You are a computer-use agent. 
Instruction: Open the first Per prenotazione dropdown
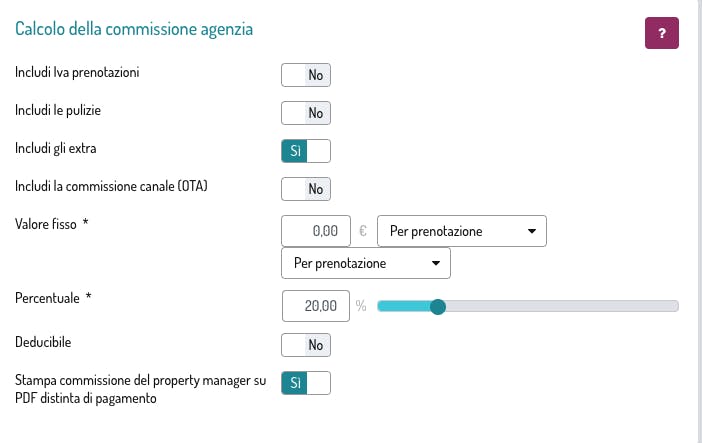[462, 231]
